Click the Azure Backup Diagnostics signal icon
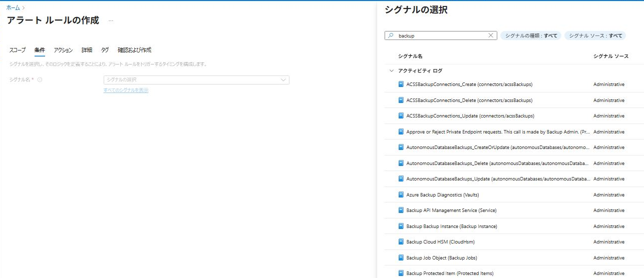The image size is (644, 278). coord(401,194)
